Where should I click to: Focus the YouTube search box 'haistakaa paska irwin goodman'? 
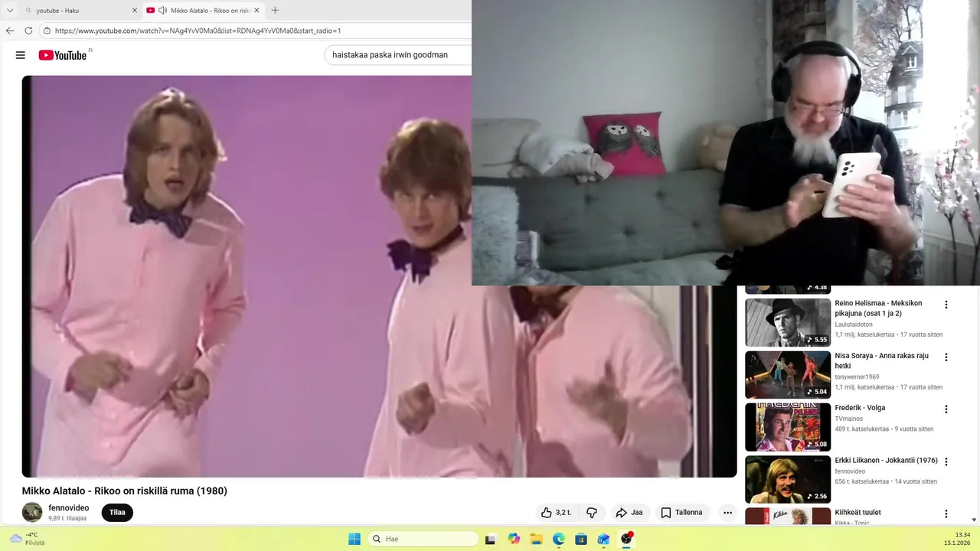click(398, 55)
